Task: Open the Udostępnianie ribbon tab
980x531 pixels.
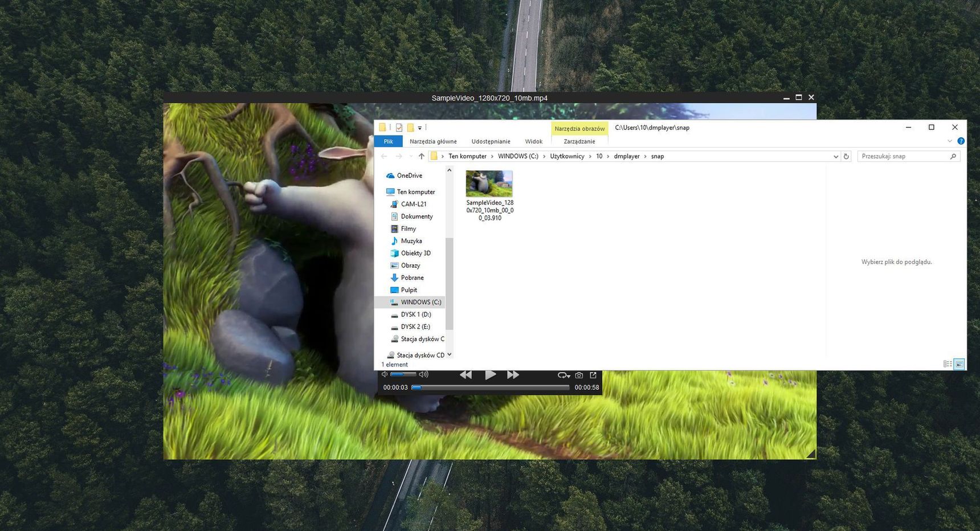Action: coord(491,141)
